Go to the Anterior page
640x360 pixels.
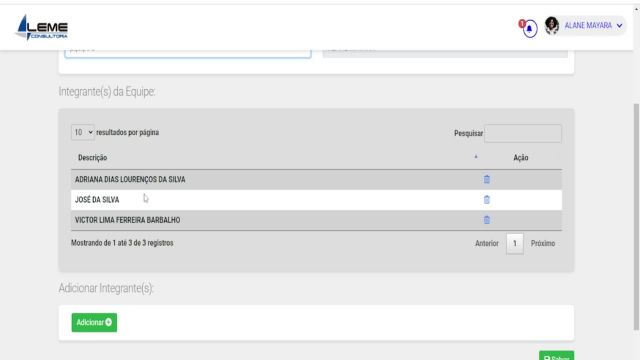coord(487,243)
